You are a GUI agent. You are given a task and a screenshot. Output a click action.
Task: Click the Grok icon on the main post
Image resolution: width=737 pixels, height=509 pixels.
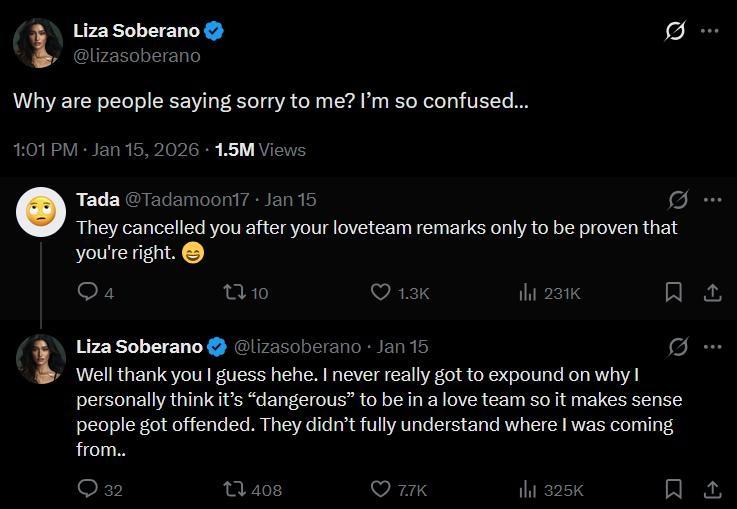675,31
